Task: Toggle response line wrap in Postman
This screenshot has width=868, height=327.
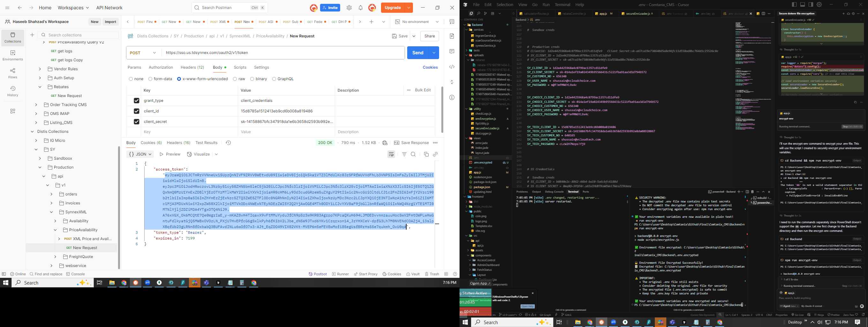Action: pos(391,154)
